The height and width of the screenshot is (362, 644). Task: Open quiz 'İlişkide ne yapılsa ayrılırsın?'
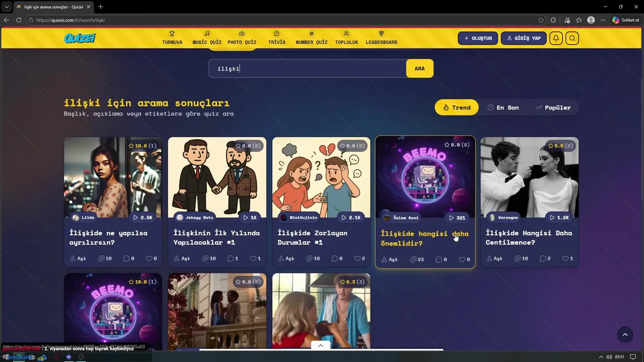tap(108, 238)
